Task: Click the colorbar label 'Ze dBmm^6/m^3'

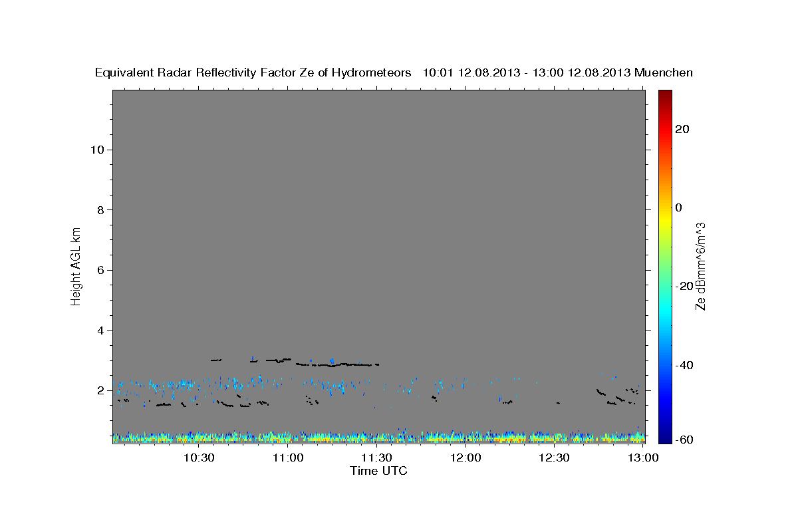Action: coord(700,266)
